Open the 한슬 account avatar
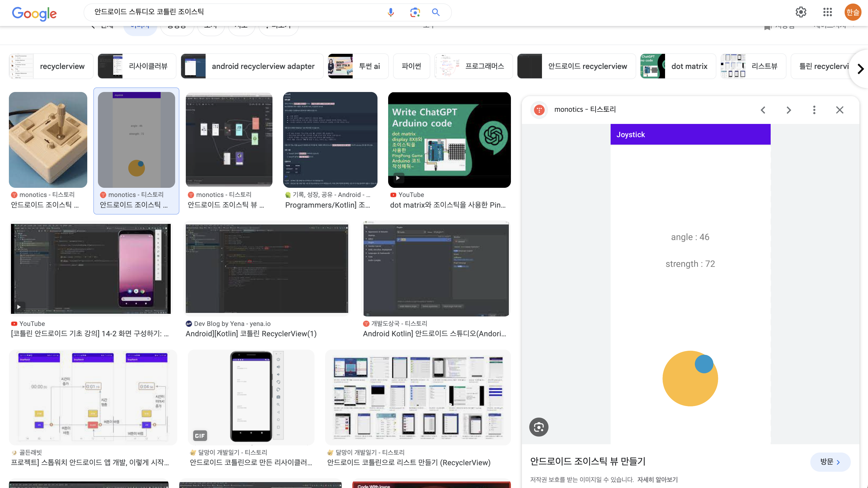868x488 pixels. click(x=853, y=12)
